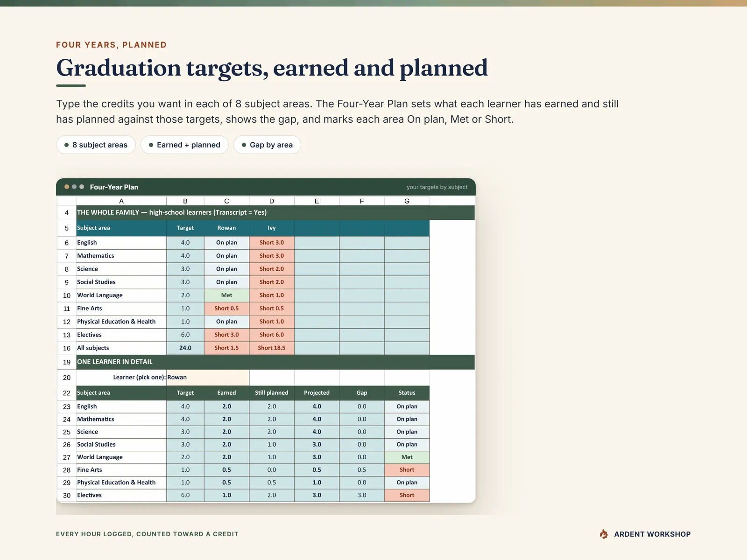Click Rowan's 'Short 3.0' cell for Electives

click(x=226, y=335)
